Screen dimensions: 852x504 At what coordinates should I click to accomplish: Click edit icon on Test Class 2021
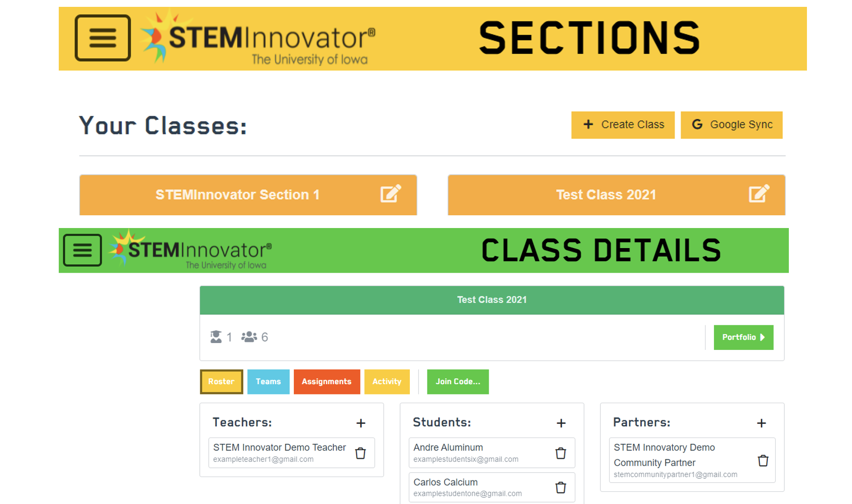click(x=758, y=194)
